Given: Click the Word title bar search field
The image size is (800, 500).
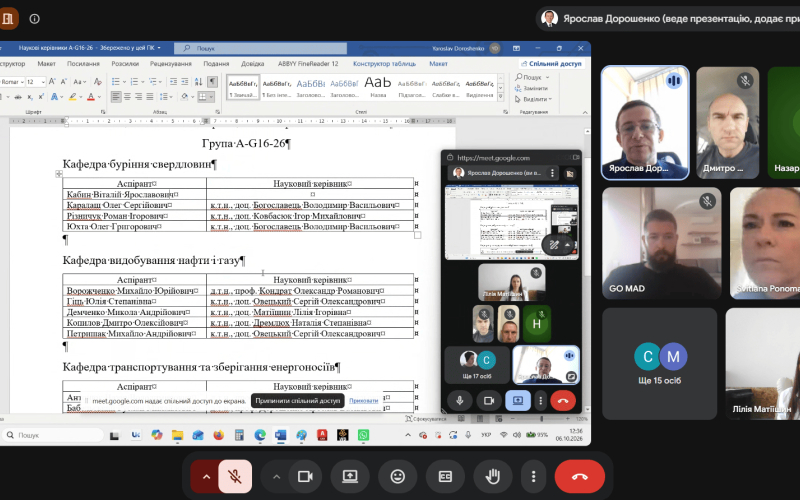Looking at the screenshot, I should click(261, 48).
